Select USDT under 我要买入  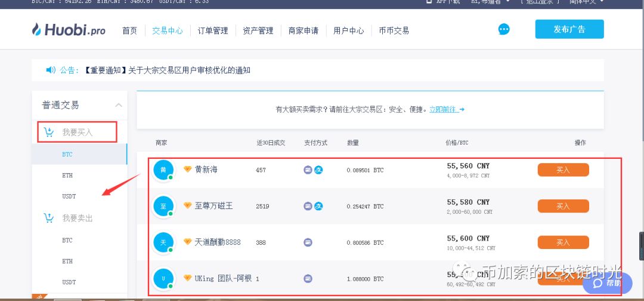pos(69,196)
